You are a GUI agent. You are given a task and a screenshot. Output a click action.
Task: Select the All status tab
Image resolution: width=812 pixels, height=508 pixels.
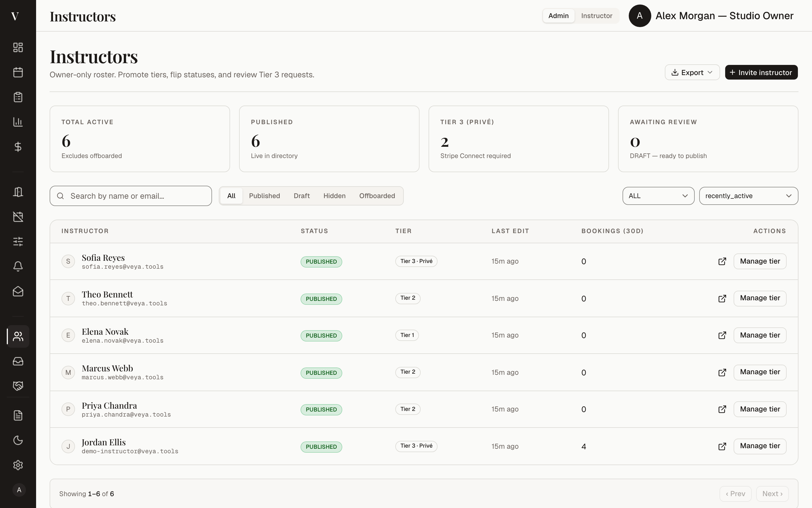pos(231,196)
